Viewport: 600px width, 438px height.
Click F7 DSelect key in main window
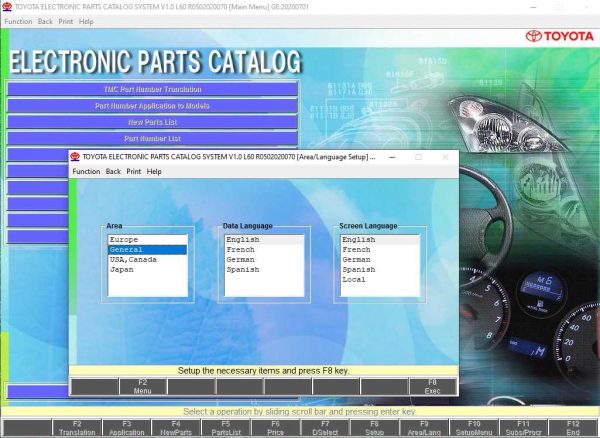325,428
